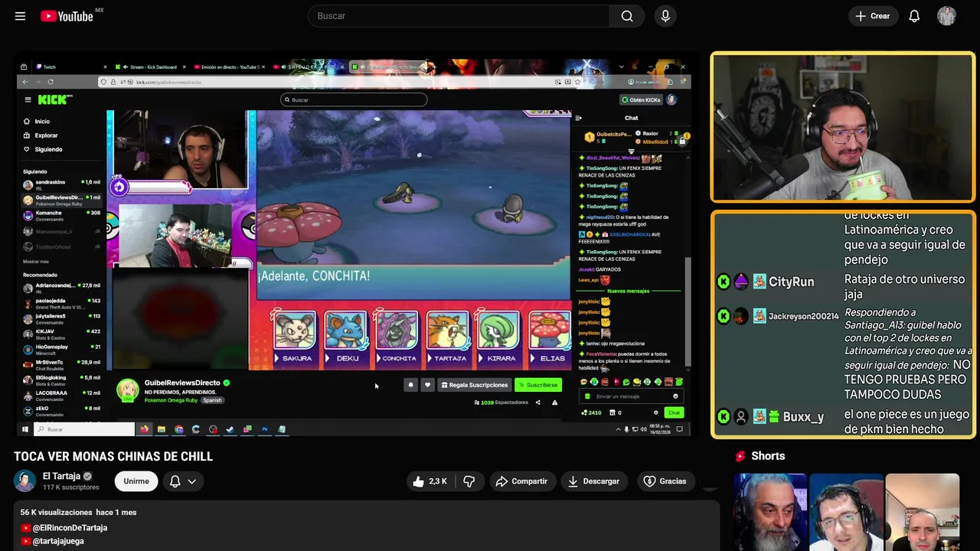Expand Mostrar más in Kick sidebar
This screenshot has width=980, height=551.
tap(36, 262)
